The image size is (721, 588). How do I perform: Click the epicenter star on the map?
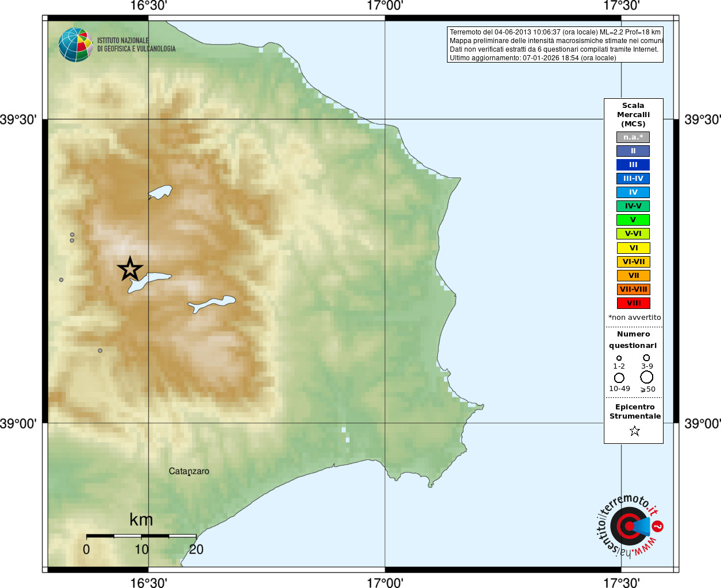[130, 269]
